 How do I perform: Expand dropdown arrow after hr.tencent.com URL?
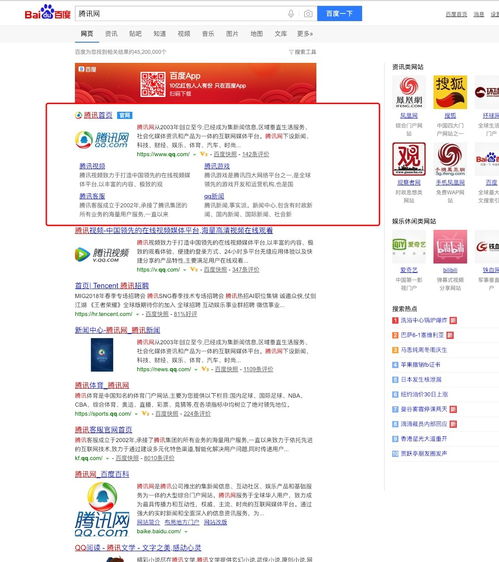(137, 314)
